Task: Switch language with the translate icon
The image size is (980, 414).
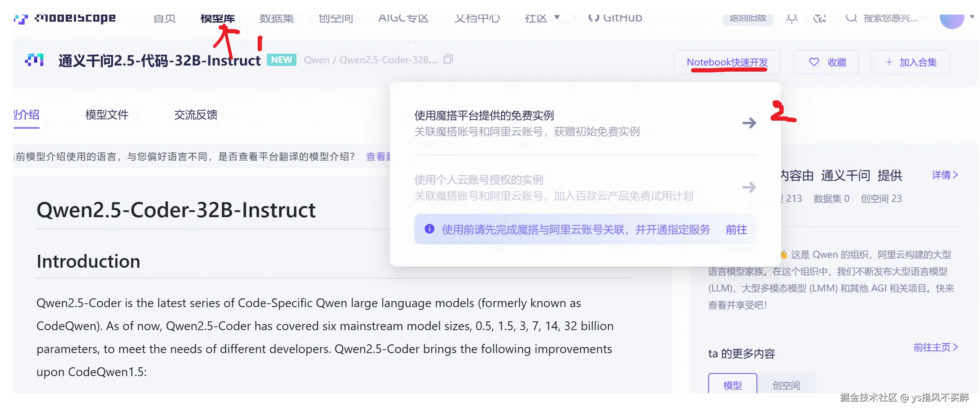Action: (819, 18)
